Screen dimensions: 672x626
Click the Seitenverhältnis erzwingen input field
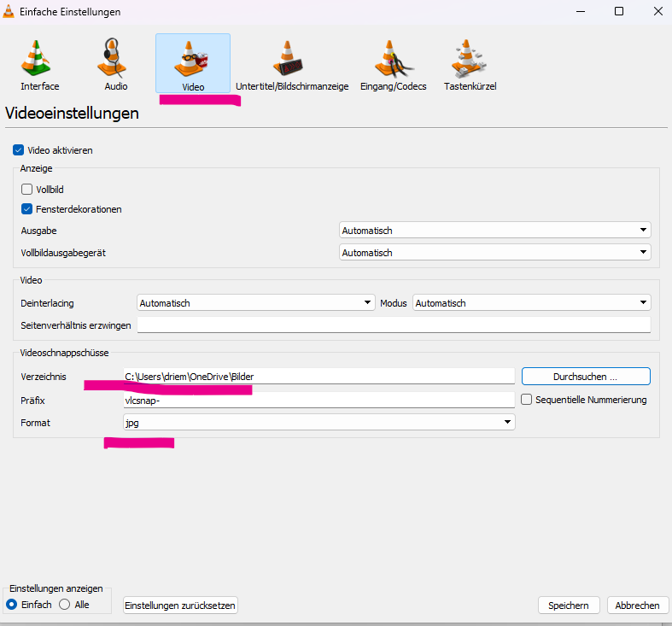(x=394, y=325)
